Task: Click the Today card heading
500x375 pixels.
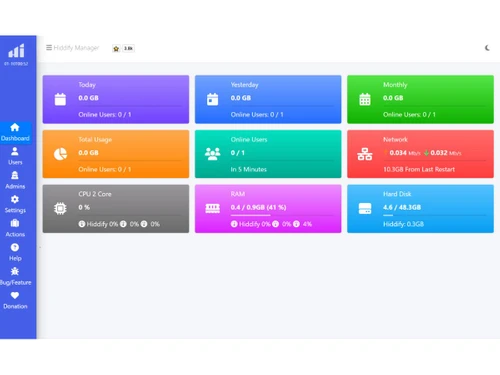Action: [87, 85]
